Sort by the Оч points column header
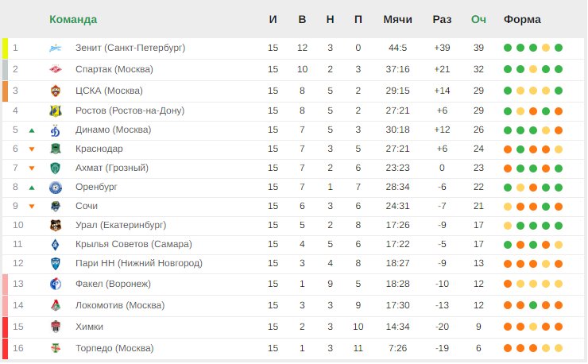This screenshot has height=364, width=588. (x=478, y=20)
